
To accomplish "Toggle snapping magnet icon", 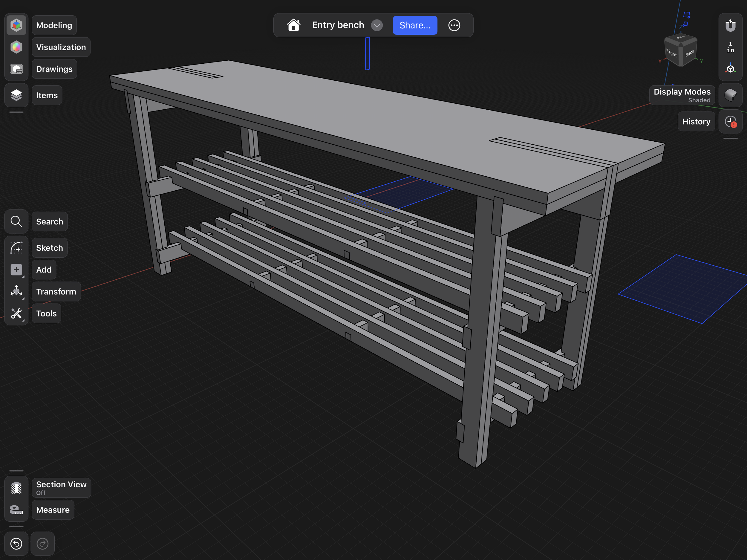I will pos(730,25).
